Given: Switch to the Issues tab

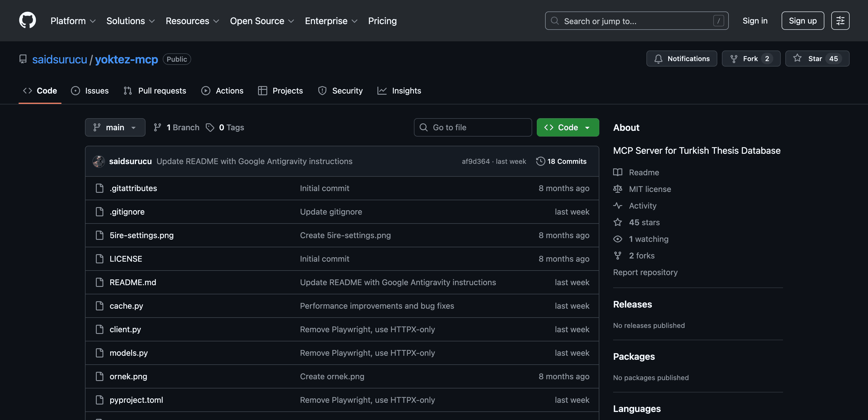Looking at the screenshot, I should [90, 91].
